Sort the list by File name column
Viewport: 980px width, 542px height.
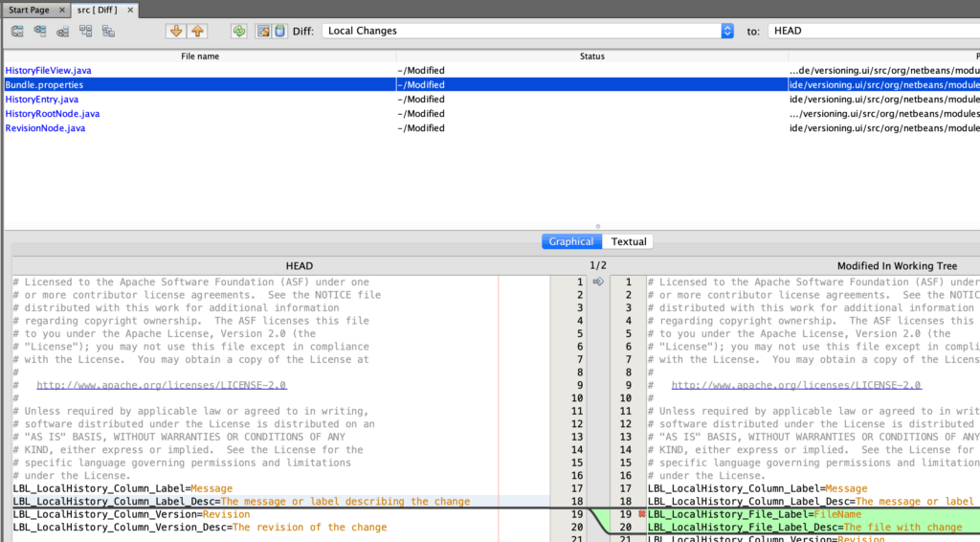[x=200, y=56]
